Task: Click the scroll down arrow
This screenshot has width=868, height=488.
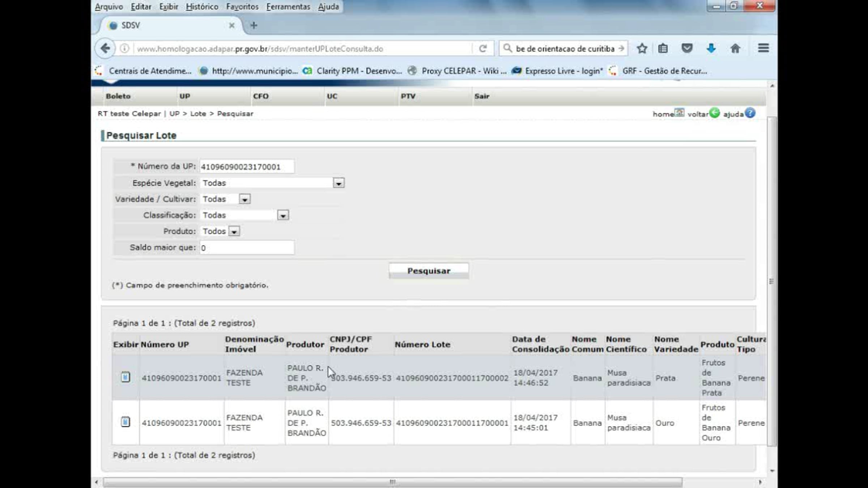Action: tap(772, 471)
